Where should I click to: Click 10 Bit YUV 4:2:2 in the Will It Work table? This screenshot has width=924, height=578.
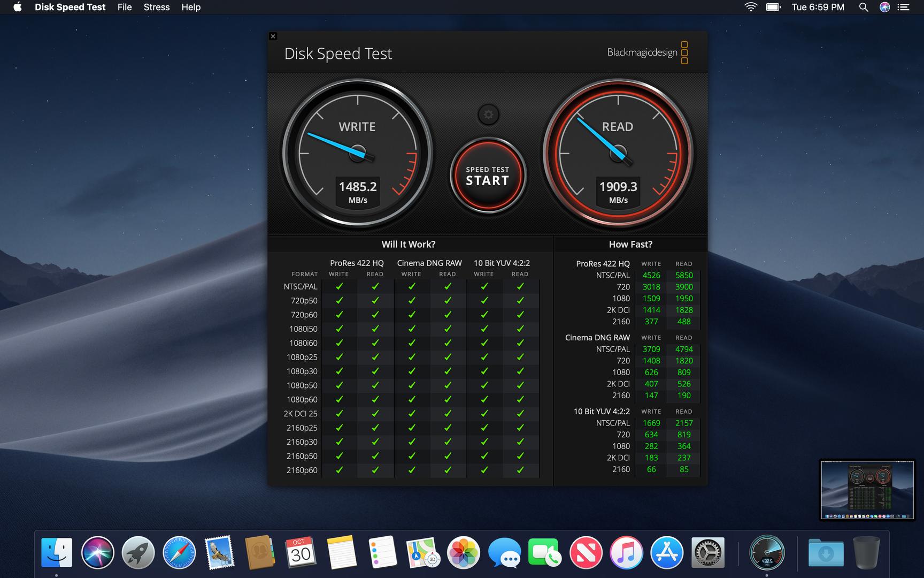coord(502,263)
